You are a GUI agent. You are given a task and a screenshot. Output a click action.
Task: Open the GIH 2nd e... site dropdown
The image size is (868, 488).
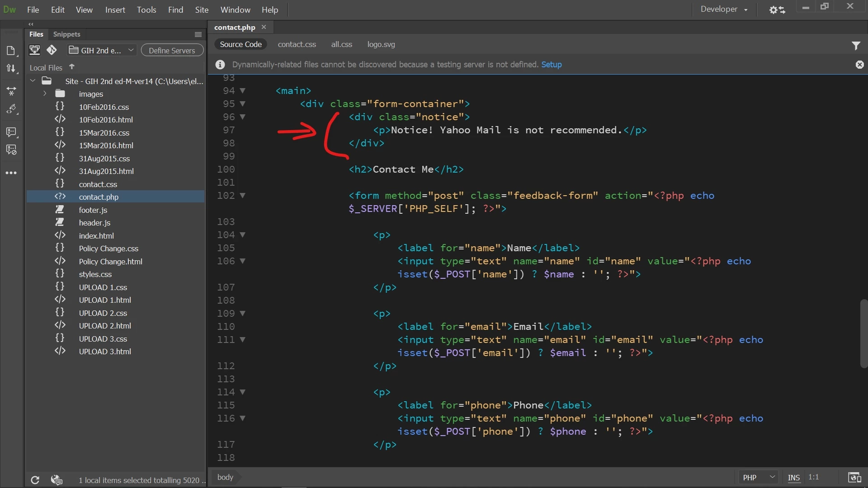click(102, 50)
